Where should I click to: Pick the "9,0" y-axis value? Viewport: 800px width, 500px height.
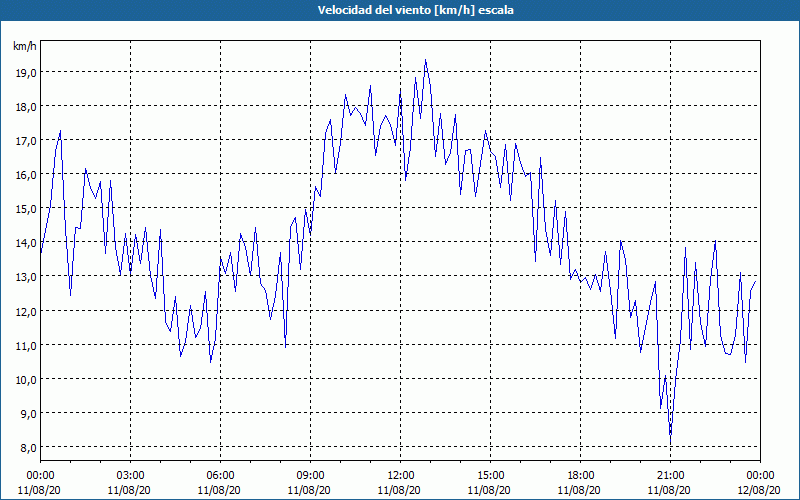[28, 414]
